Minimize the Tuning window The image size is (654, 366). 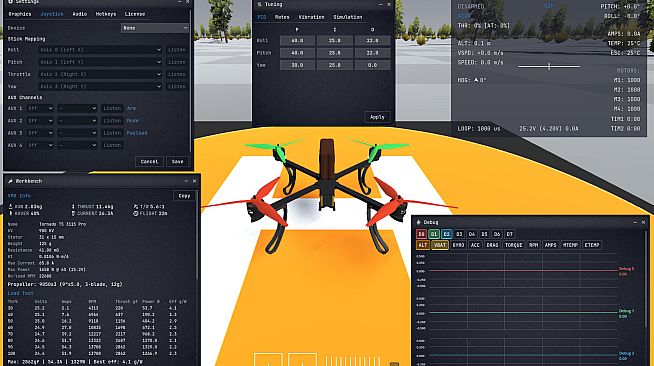[x=380, y=5]
